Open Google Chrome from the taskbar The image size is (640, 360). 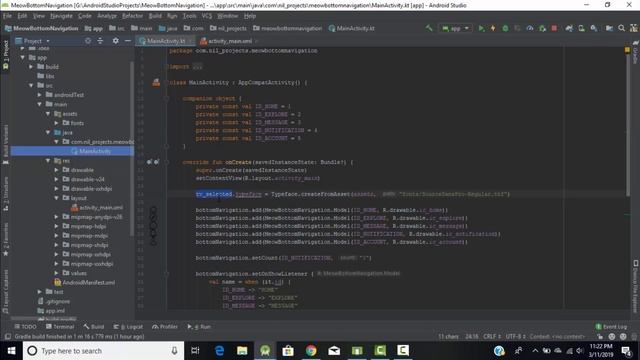tap(311, 350)
